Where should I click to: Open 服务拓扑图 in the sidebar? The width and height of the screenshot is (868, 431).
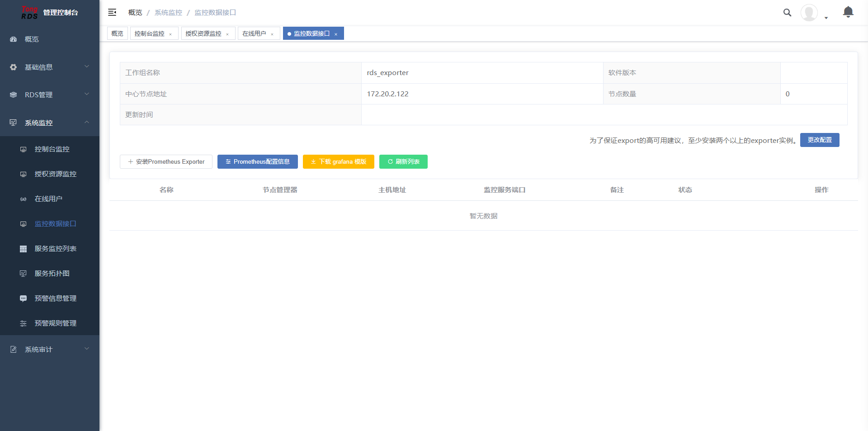(50, 274)
